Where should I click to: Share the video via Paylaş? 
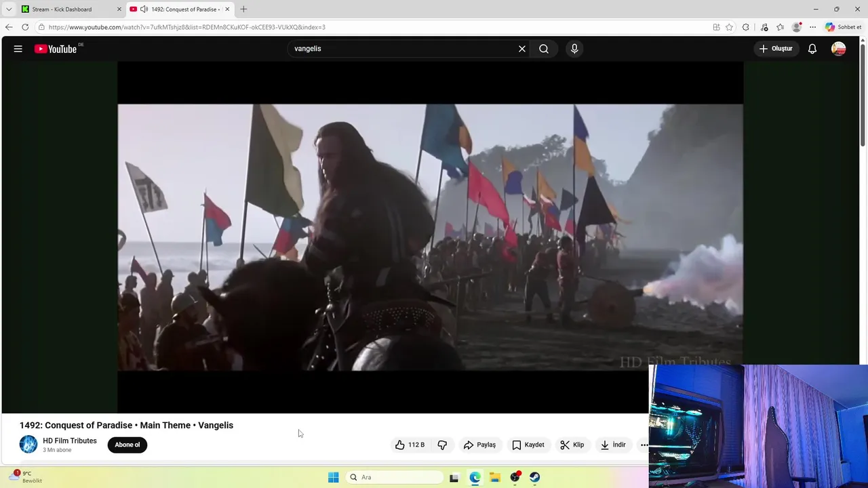(479, 445)
